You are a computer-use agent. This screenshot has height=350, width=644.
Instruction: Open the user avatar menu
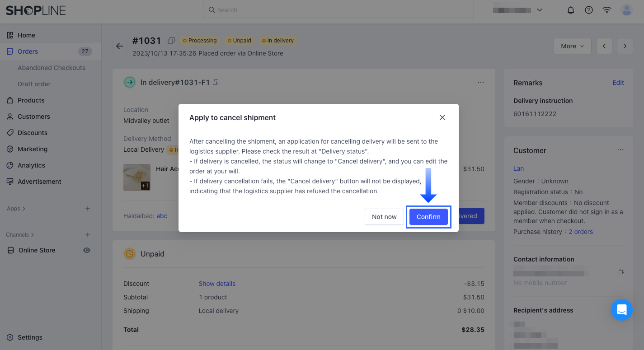click(627, 10)
